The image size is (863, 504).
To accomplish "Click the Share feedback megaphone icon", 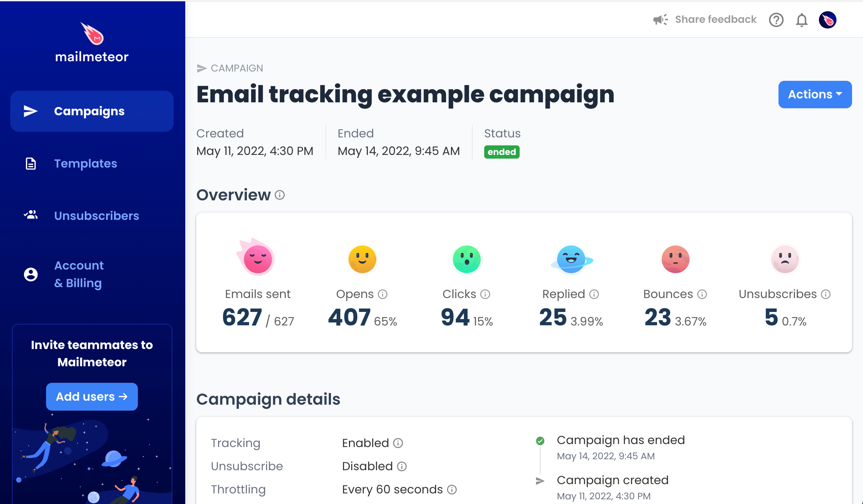I will point(660,19).
